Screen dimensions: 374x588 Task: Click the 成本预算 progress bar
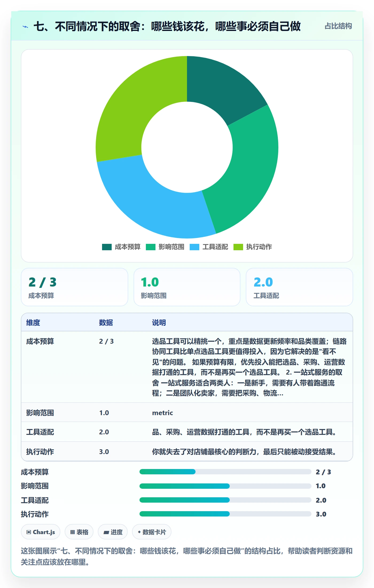coord(225,472)
